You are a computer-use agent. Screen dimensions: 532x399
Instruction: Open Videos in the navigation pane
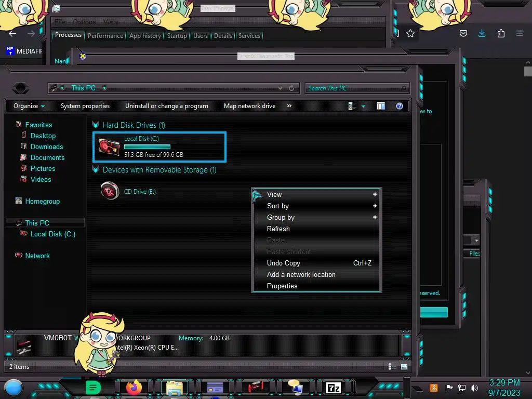click(x=41, y=179)
